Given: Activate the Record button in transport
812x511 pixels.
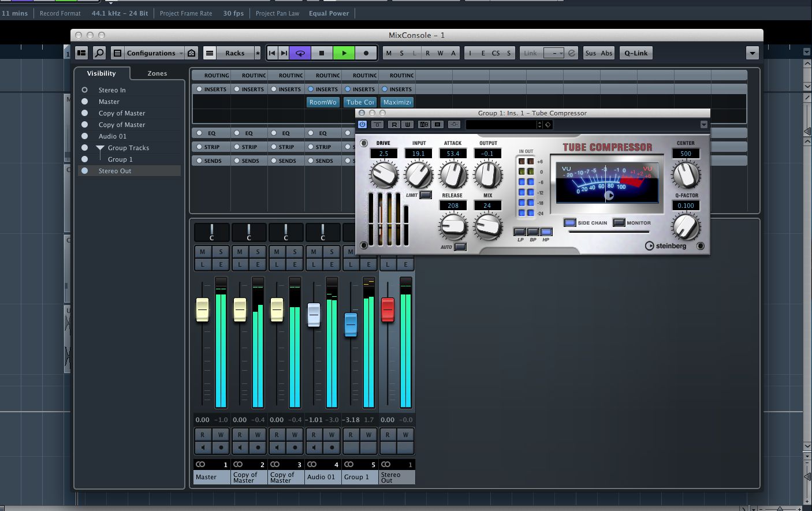Looking at the screenshot, I should click(x=366, y=53).
